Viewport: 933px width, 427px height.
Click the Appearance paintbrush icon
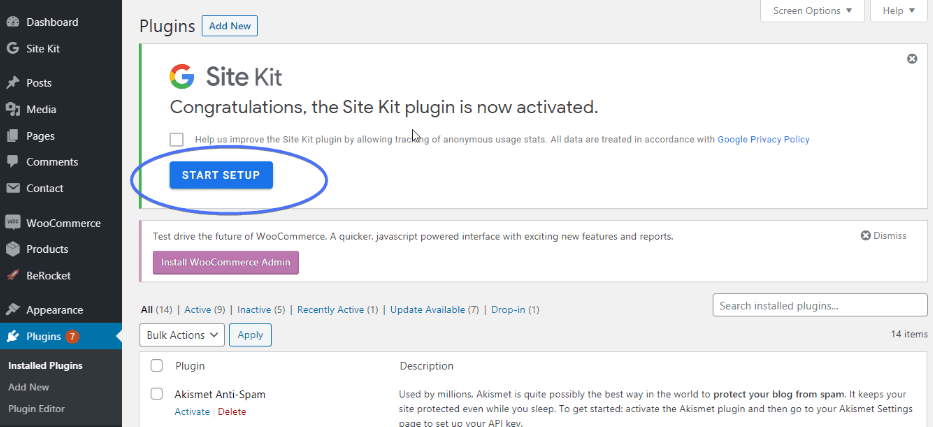[x=12, y=310]
